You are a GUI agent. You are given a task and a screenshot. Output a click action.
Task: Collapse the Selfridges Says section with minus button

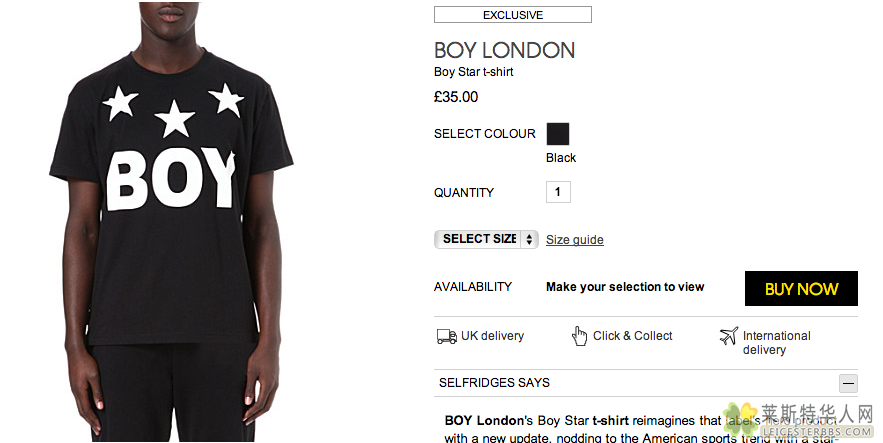point(848,383)
